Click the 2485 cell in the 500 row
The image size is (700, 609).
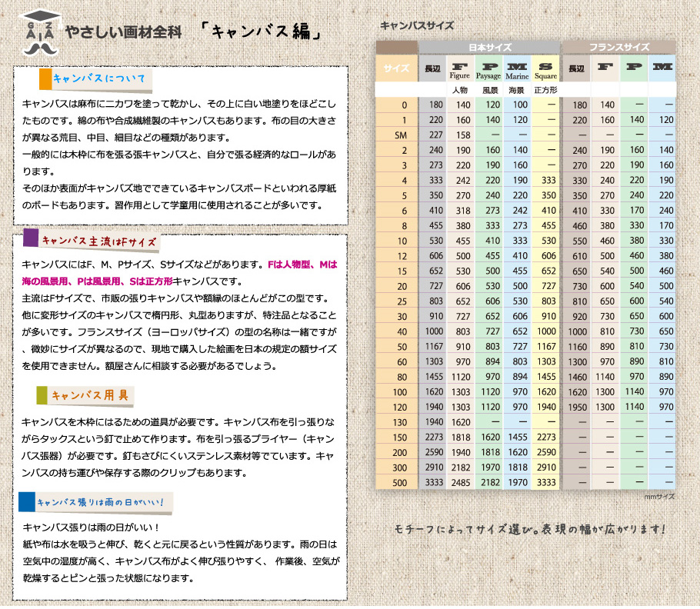tap(460, 482)
